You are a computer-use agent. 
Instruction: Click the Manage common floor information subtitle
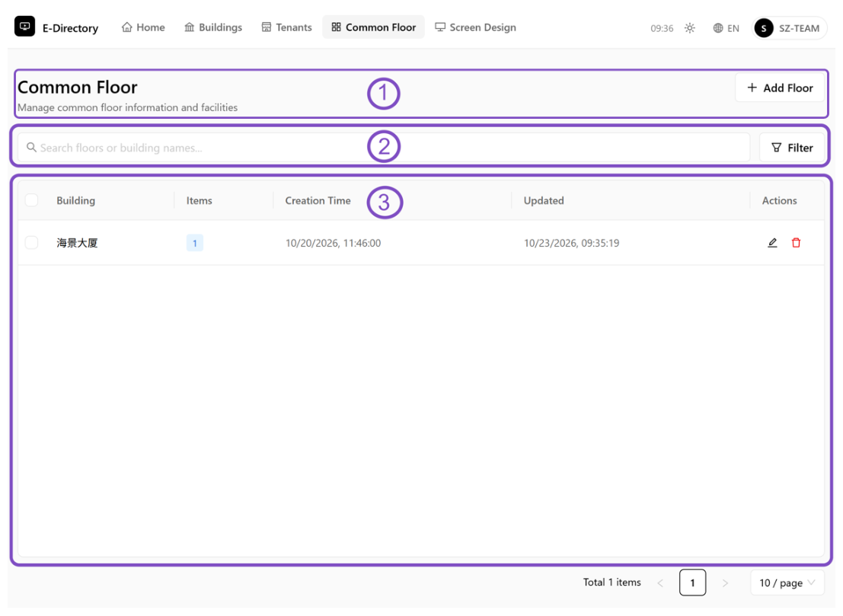(127, 107)
